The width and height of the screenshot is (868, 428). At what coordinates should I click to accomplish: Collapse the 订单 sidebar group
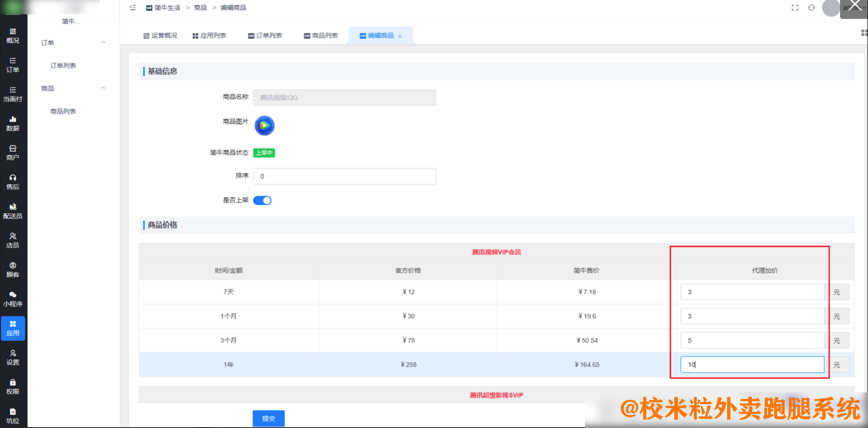pos(104,42)
